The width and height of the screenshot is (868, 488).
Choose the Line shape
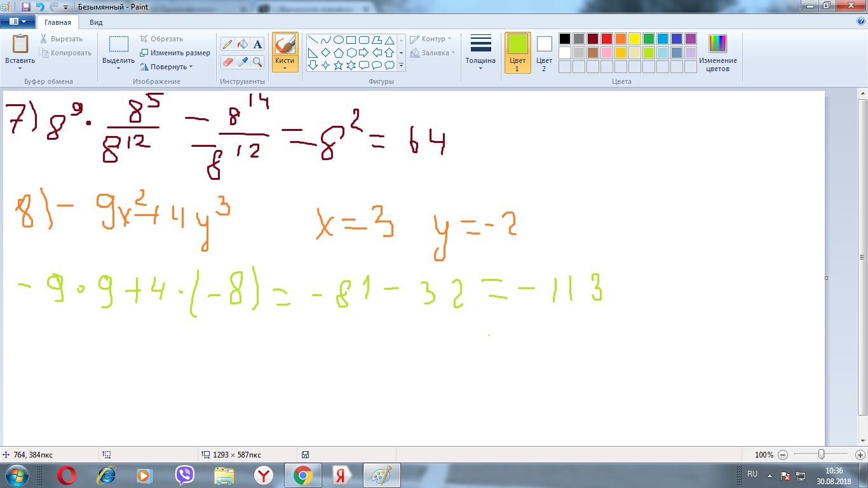pyautogui.click(x=313, y=39)
